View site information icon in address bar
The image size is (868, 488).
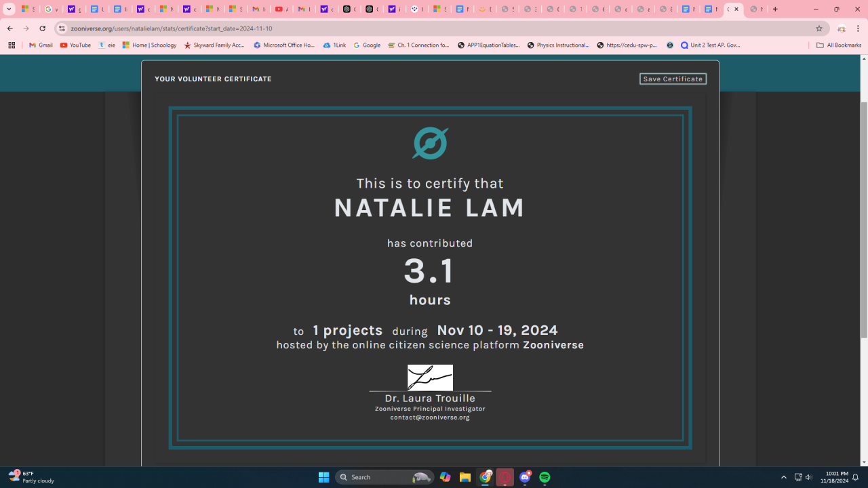click(62, 28)
